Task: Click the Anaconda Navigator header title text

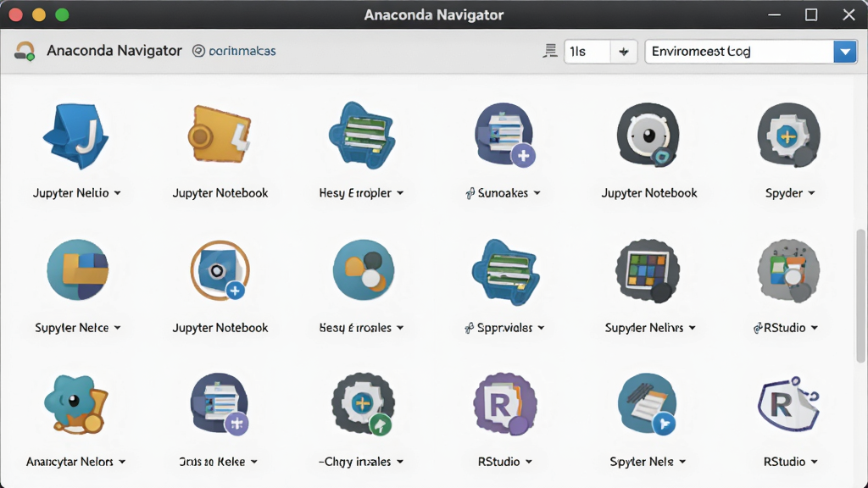Action: 114,51
